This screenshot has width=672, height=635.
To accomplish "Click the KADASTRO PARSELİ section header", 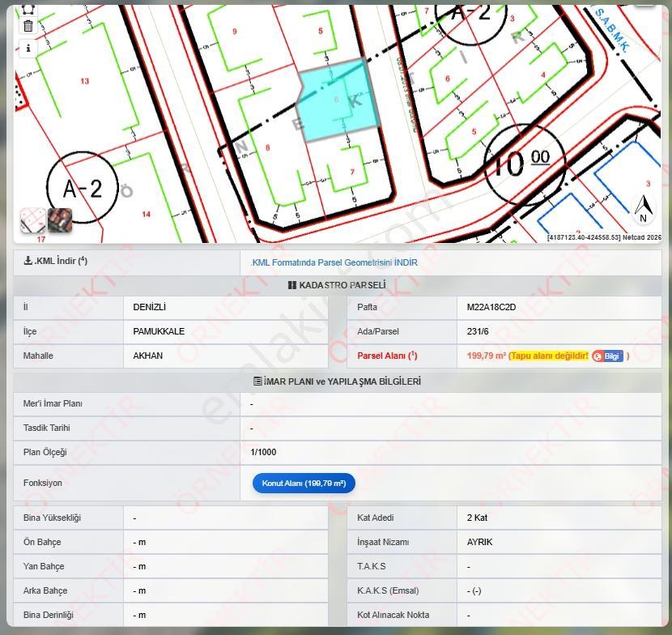I will pos(337,285).
